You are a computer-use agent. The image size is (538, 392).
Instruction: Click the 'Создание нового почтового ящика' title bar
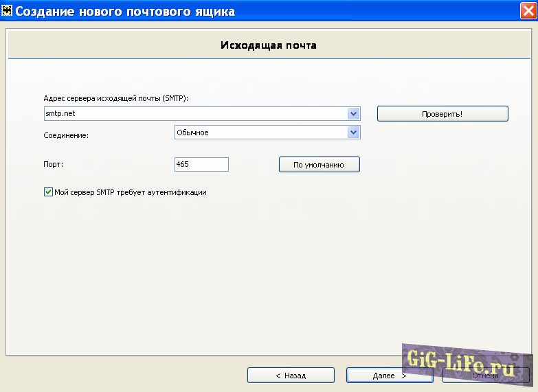point(125,11)
